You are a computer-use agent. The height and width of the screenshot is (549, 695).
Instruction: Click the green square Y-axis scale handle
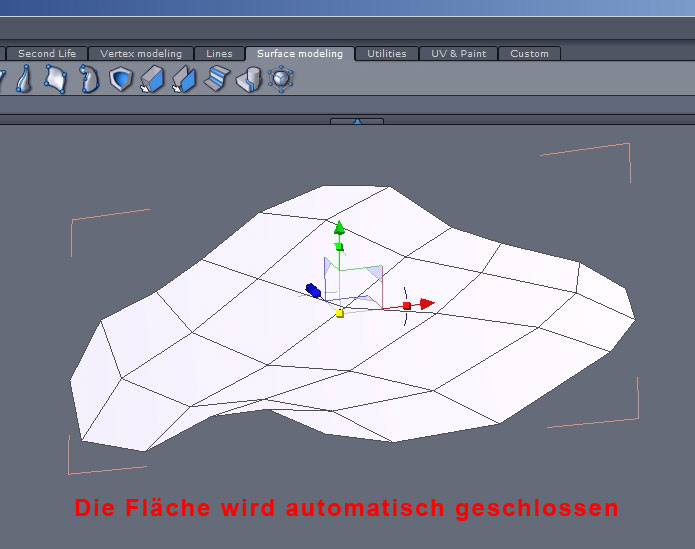click(x=340, y=246)
